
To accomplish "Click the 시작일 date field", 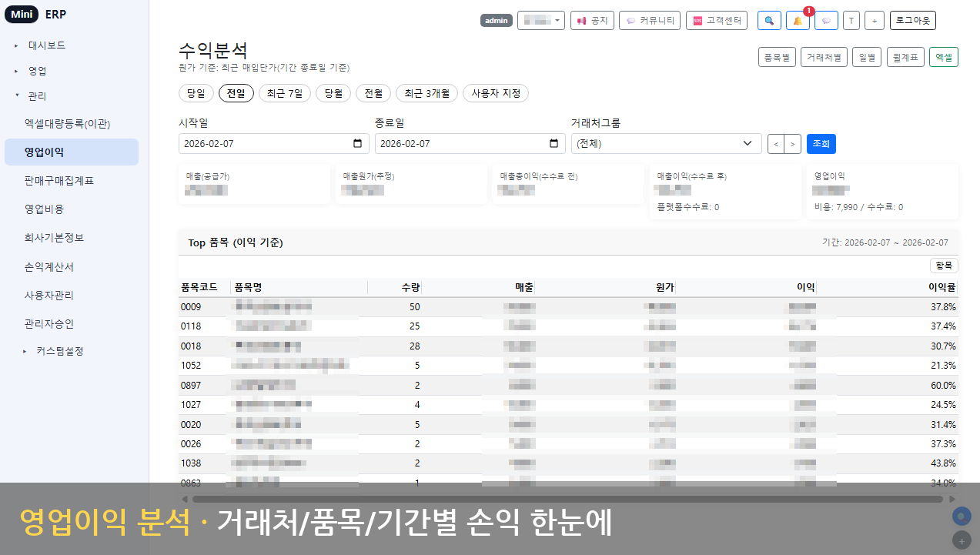I will 274,144.
